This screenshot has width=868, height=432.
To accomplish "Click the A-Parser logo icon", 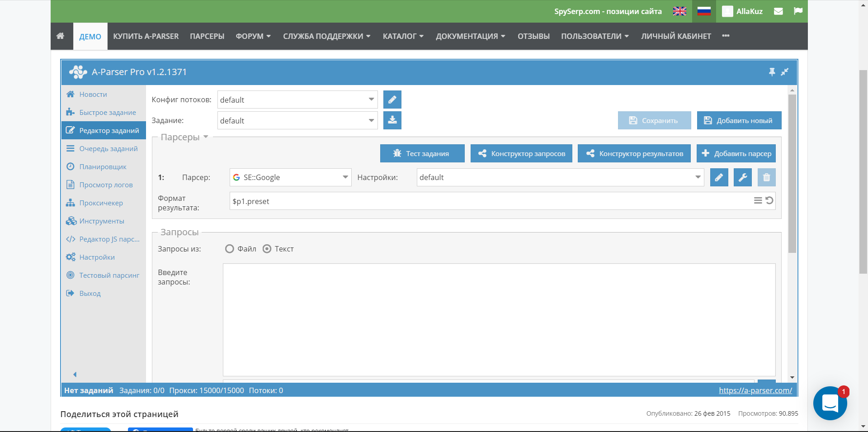I will point(78,72).
